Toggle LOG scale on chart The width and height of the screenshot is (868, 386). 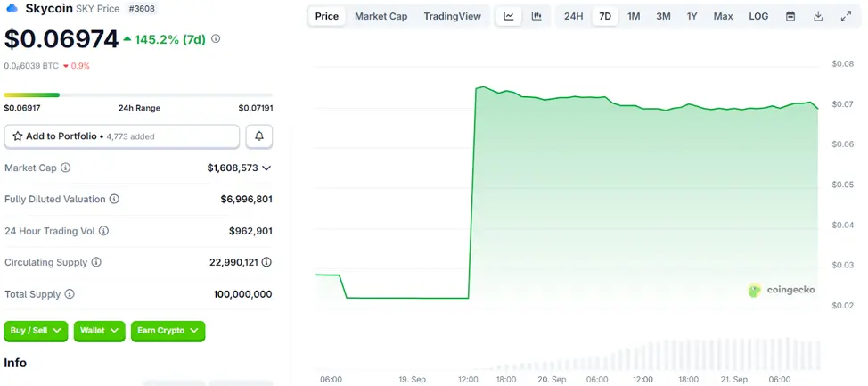coord(758,16)
